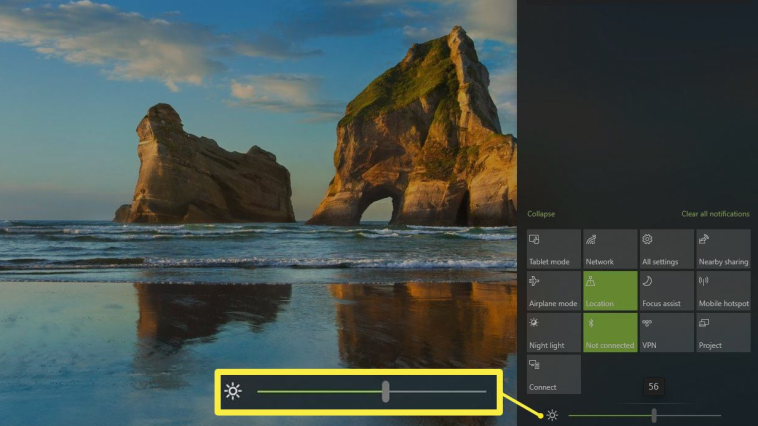Image resolution: width=758 pixels, height=426 pixels.
Task: Open the VPN quick action
Action: [x=667, y=333]
